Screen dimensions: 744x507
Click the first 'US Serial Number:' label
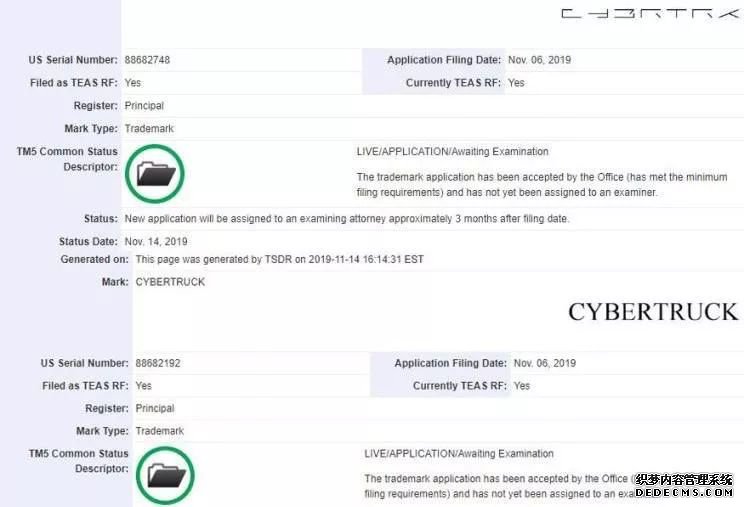click(73, 60)
